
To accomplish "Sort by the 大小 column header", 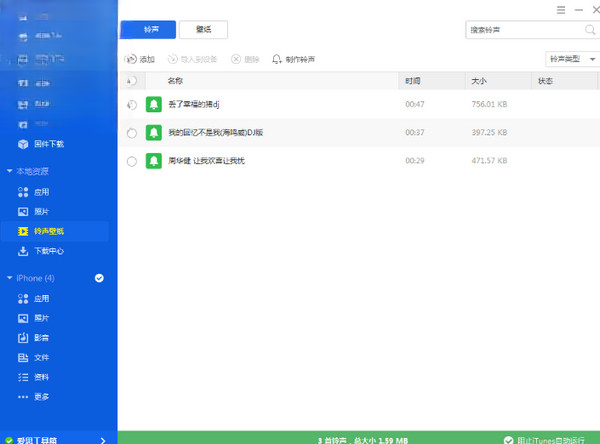I will [479, 81].
